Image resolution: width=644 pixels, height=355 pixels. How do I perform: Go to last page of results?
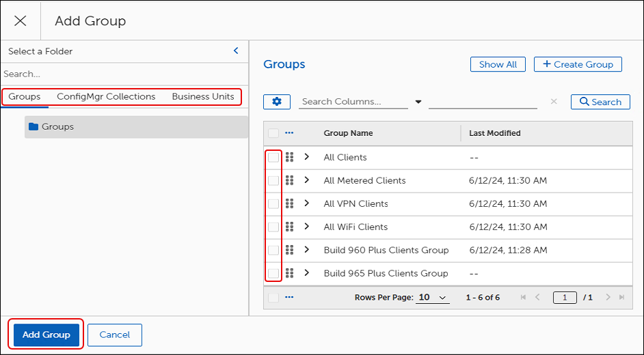(622, 297)
